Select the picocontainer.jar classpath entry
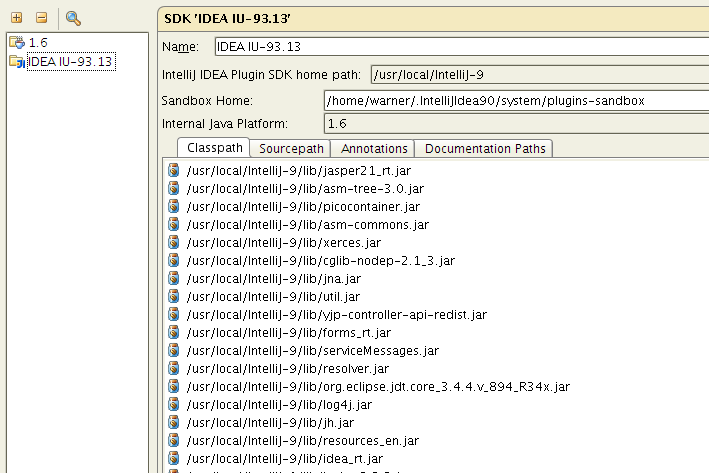Image resolution: width=709 pixels, height=473 pixels. pos(303,207)
